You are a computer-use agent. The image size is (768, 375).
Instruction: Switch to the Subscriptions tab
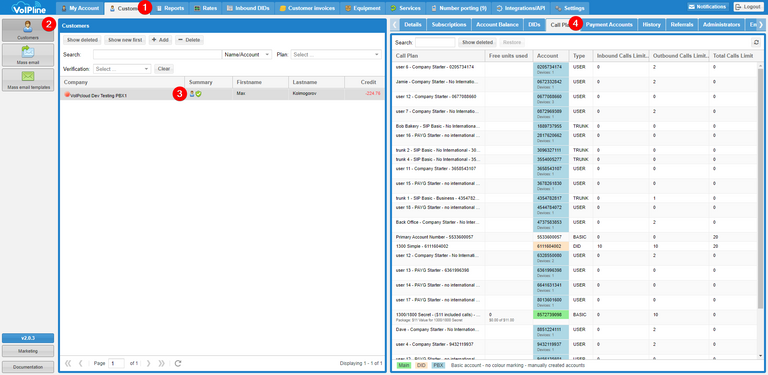(x=449, y=24)
